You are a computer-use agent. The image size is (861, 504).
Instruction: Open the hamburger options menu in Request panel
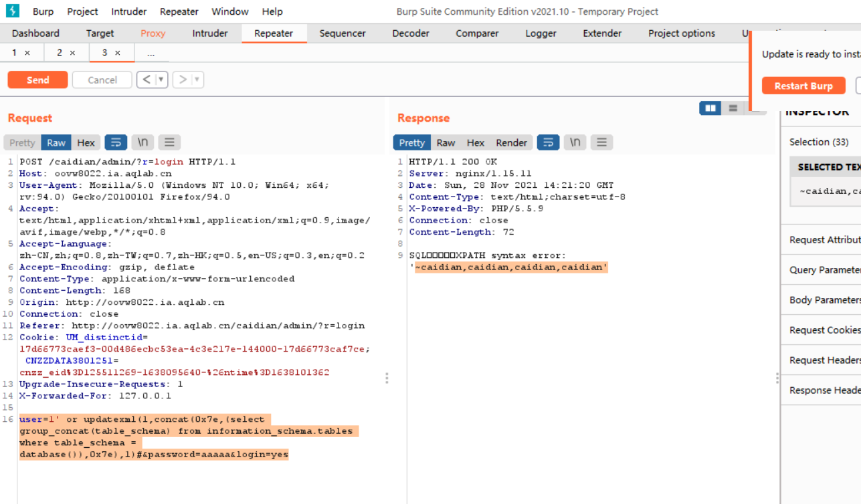169,142
